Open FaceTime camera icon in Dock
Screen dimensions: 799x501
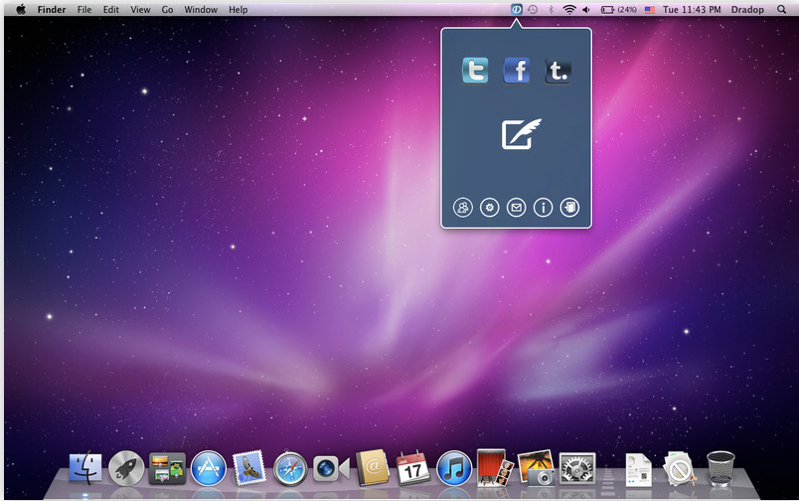331,469
